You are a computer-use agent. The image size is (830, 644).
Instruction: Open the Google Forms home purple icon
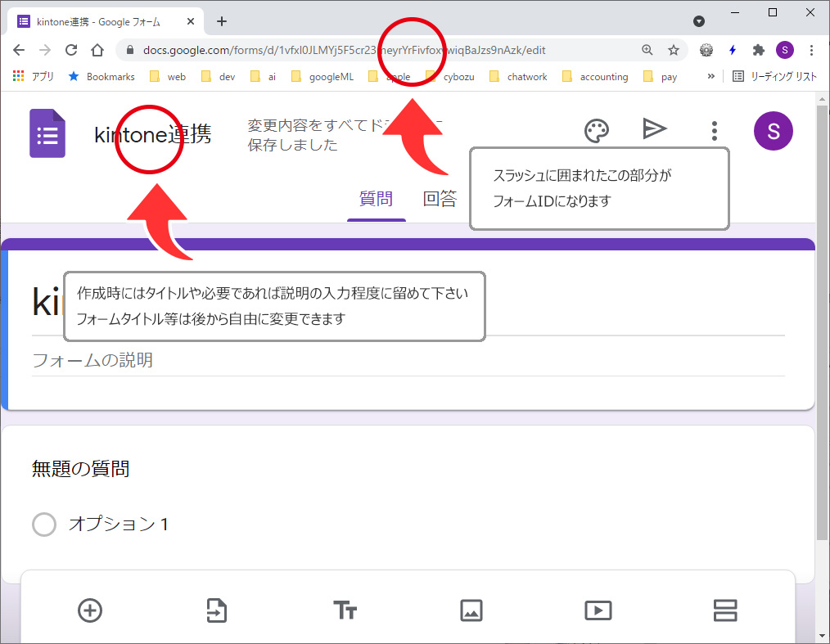tap(47, 133)
